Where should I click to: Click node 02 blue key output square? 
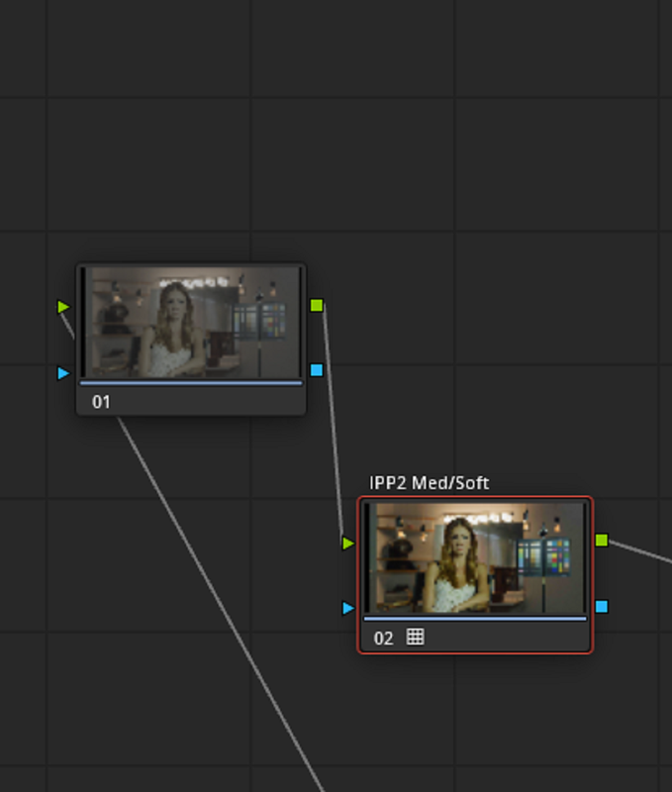pos(602,607)
